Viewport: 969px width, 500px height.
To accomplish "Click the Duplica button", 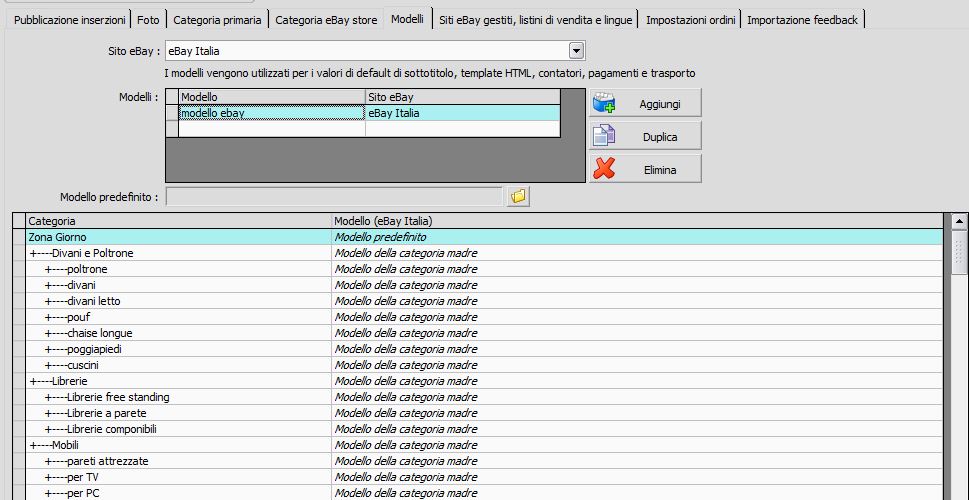I will 645,136.
